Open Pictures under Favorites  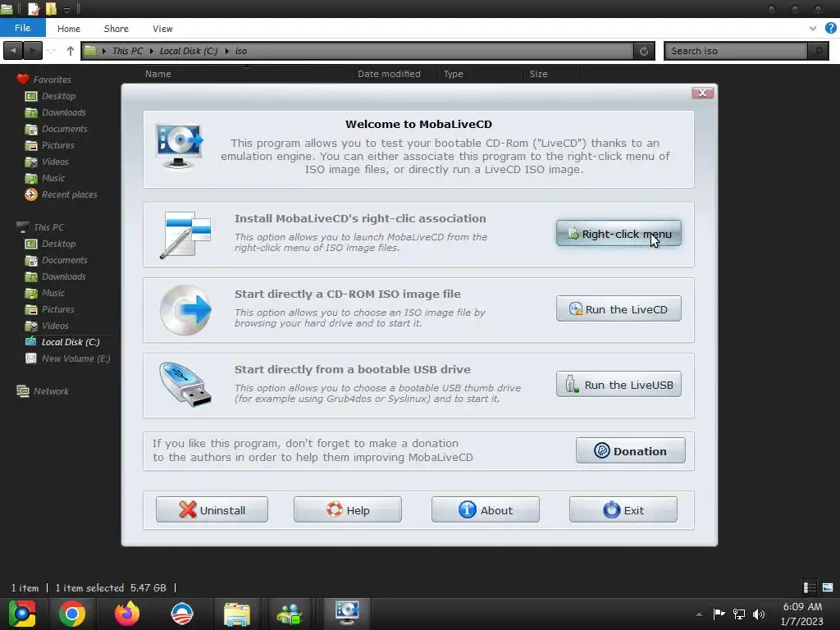click(x=58, y=145)
